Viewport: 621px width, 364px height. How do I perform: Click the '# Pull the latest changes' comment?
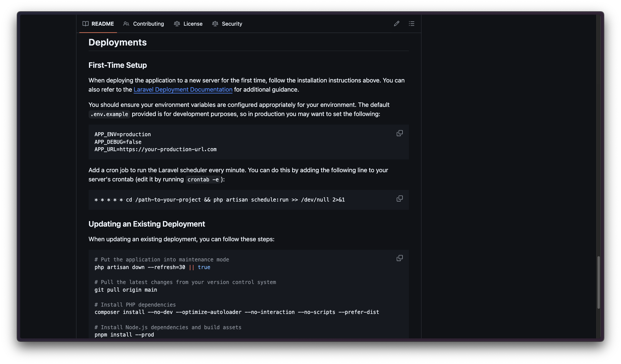(185, 282)
